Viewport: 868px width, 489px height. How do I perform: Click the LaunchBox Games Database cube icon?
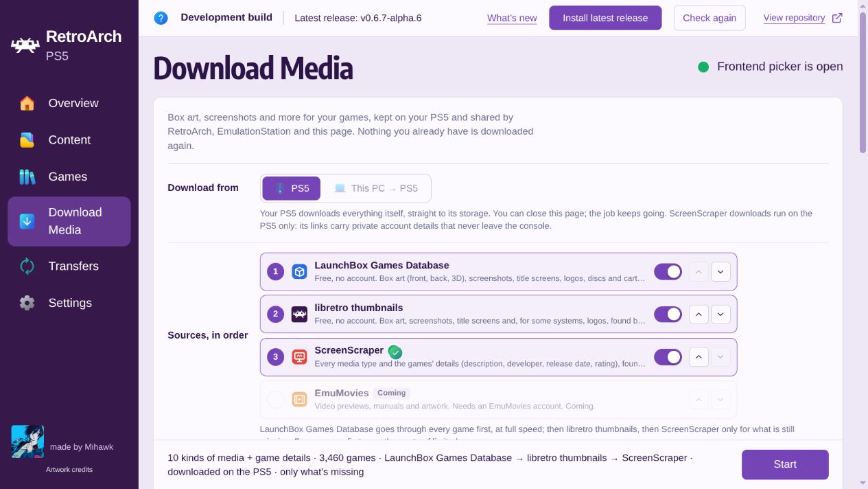click(x=299, y=272)
